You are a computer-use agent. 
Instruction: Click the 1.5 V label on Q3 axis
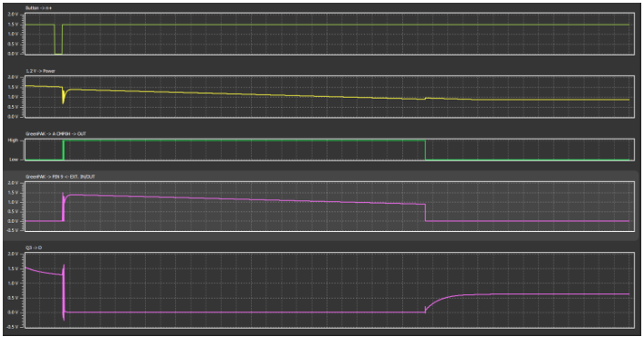click(x=13, y=269)
